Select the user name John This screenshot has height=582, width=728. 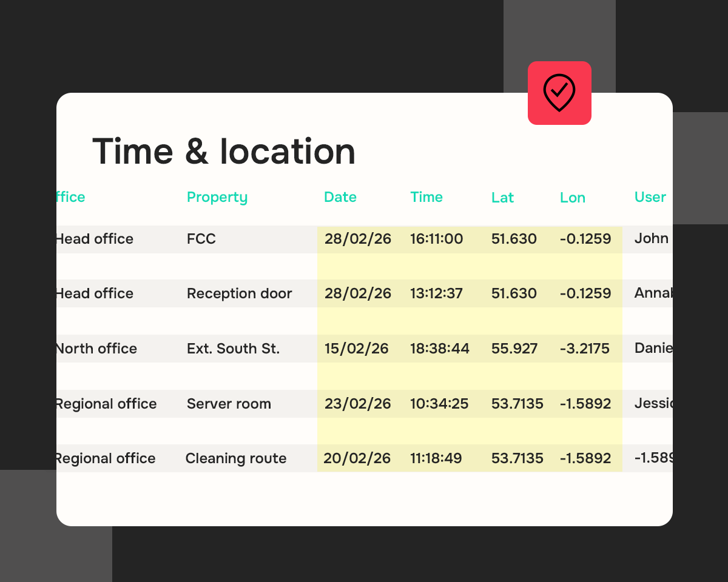pos(651,239)
